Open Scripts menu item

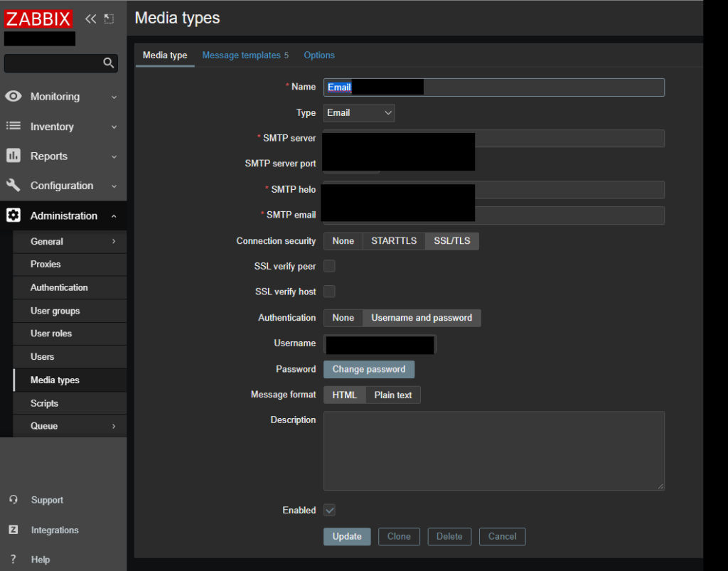click(70, 403)
